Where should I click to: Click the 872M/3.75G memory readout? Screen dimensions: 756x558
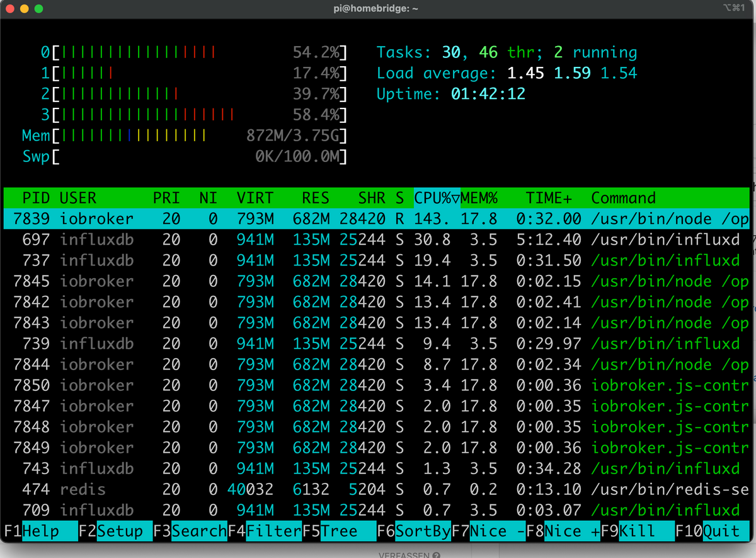tap(292, 136)
